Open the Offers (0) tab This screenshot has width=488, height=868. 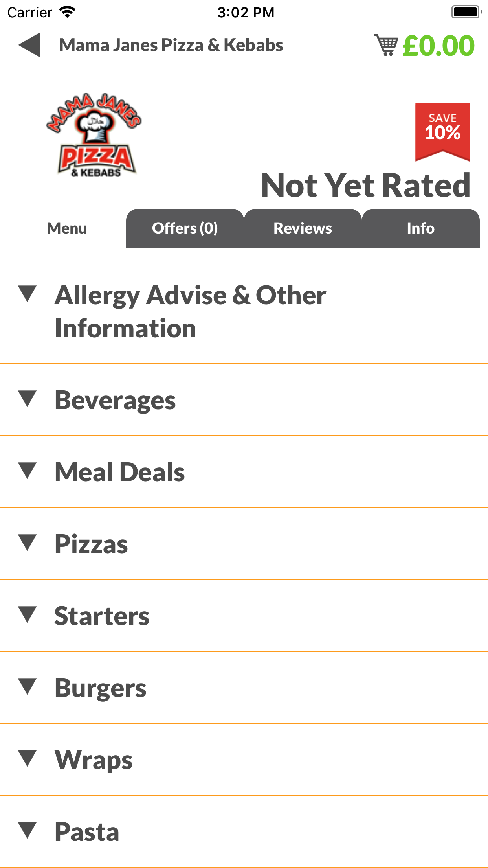click(x=185, y=228)
